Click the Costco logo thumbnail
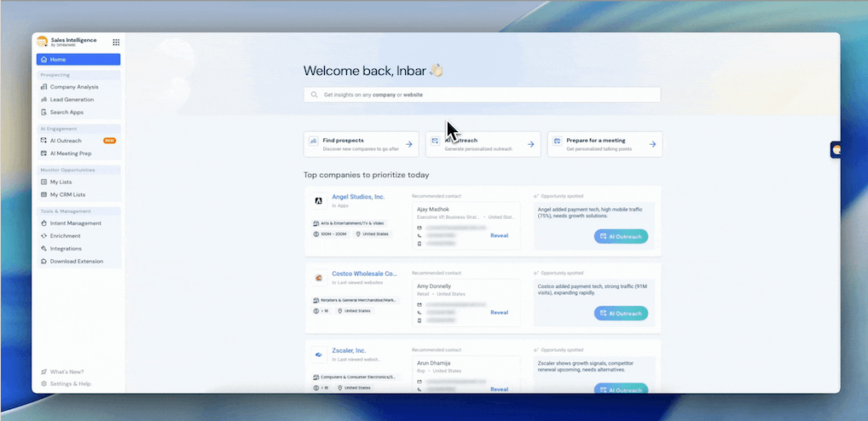868x421 pixels. tap(319, 278)
